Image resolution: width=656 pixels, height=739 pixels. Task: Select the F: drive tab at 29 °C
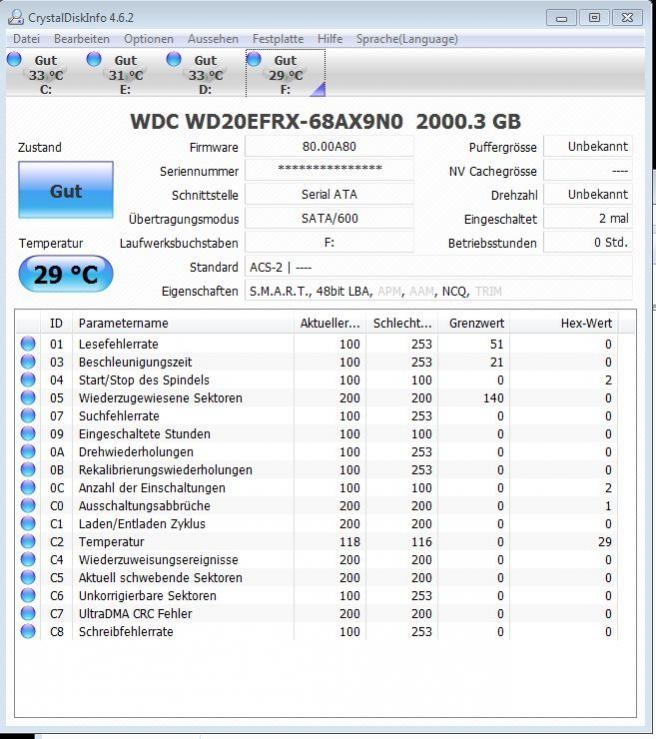286,74
